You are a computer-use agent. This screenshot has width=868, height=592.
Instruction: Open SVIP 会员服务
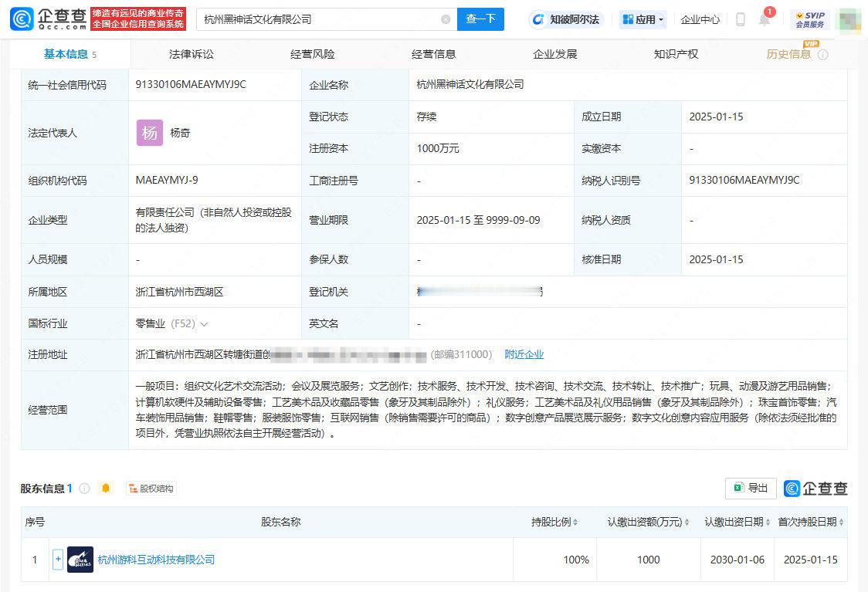810,19
